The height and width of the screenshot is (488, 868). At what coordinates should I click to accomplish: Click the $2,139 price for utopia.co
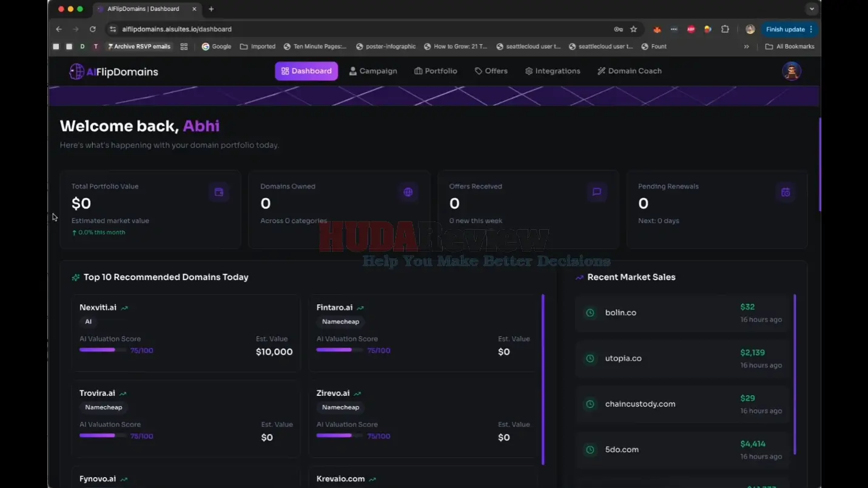[x=752, y=353]
